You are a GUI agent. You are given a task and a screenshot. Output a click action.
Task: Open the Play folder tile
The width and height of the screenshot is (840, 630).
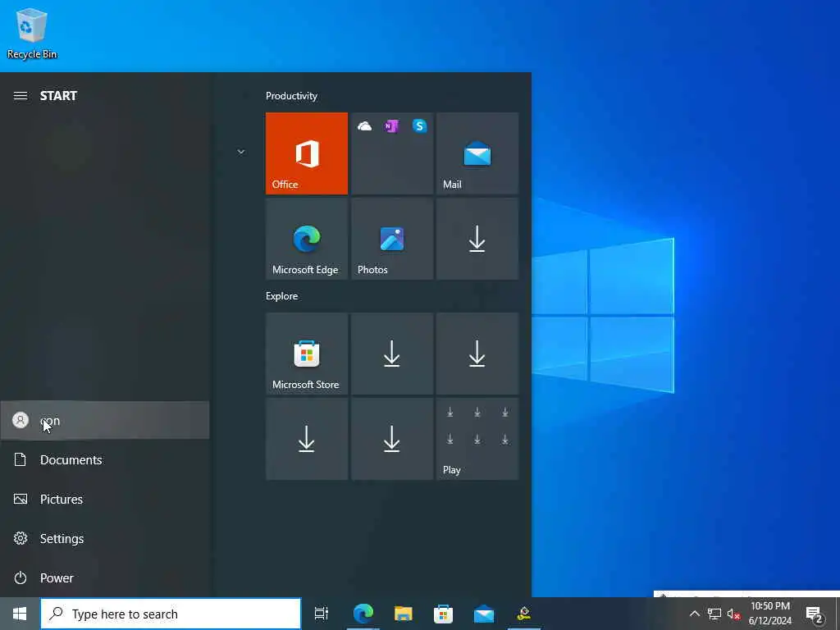pyautogui.click(x=477, y=439)
